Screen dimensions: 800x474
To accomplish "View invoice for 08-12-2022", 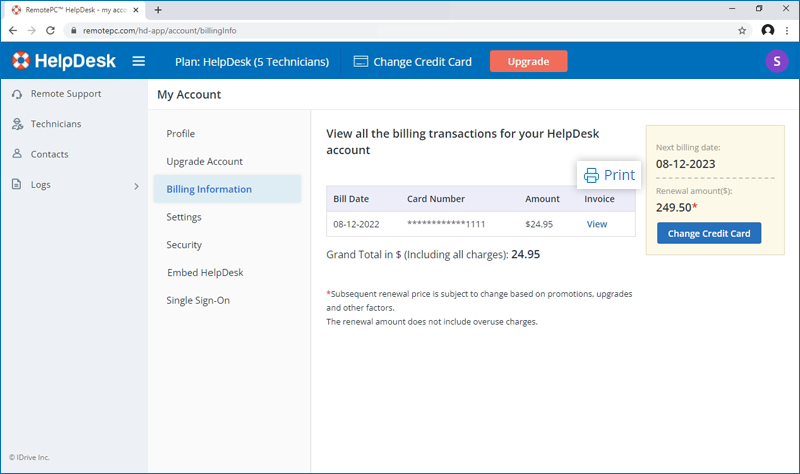I will [596, 224].
